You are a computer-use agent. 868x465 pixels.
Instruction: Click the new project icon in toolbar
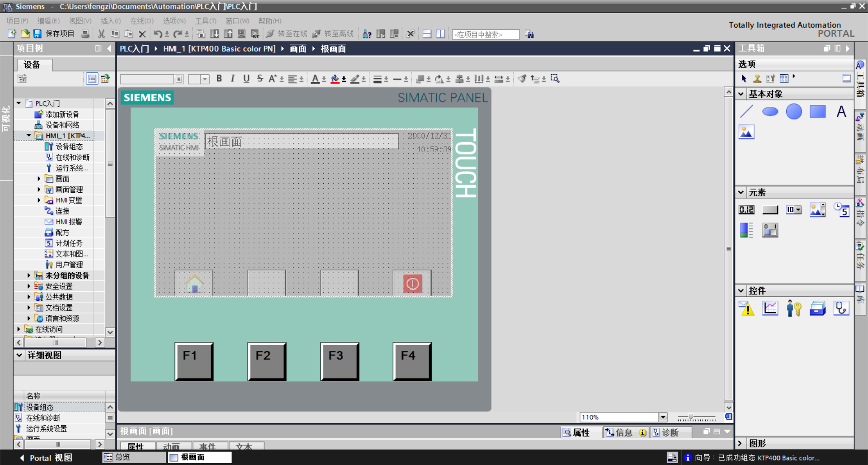click(12, 33)
